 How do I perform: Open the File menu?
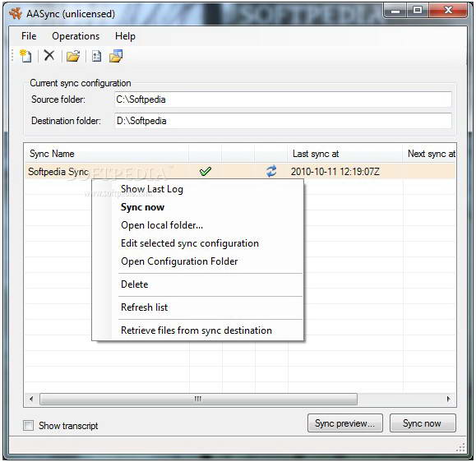point(29,36)
